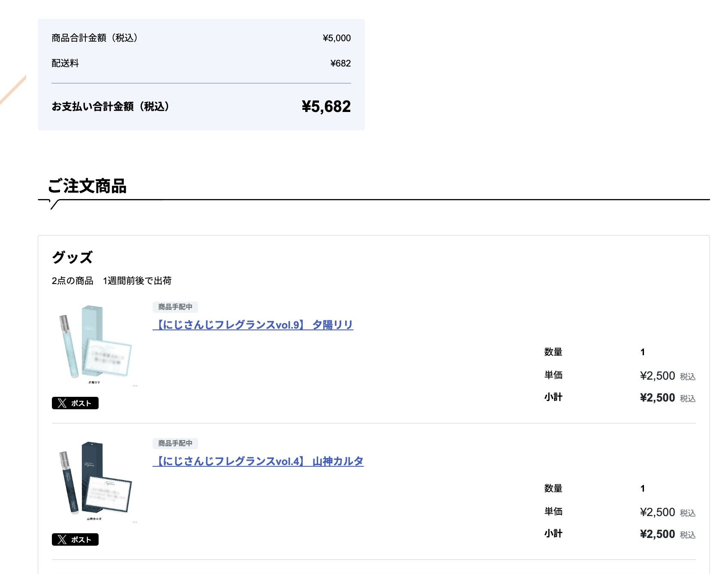Click the X ポスト button under 夕陽リリ
This screenshot has height=574, width=728.
click(x=75, y=403)
